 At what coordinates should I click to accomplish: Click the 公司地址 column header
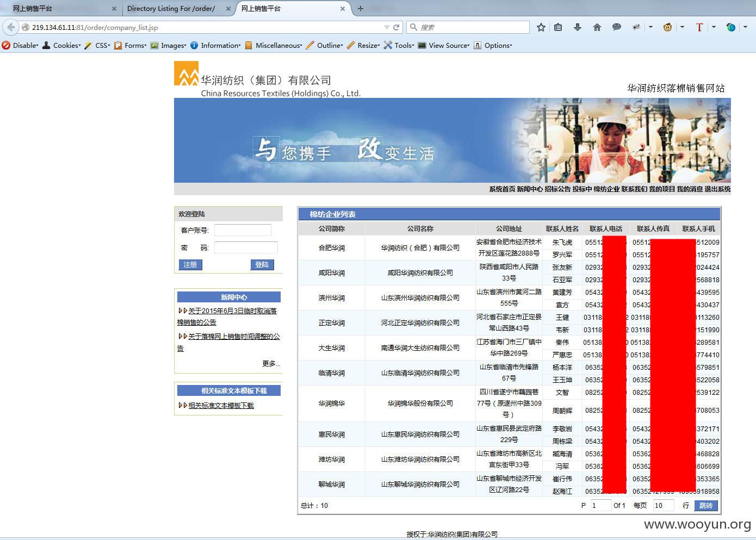click(509, 229)
